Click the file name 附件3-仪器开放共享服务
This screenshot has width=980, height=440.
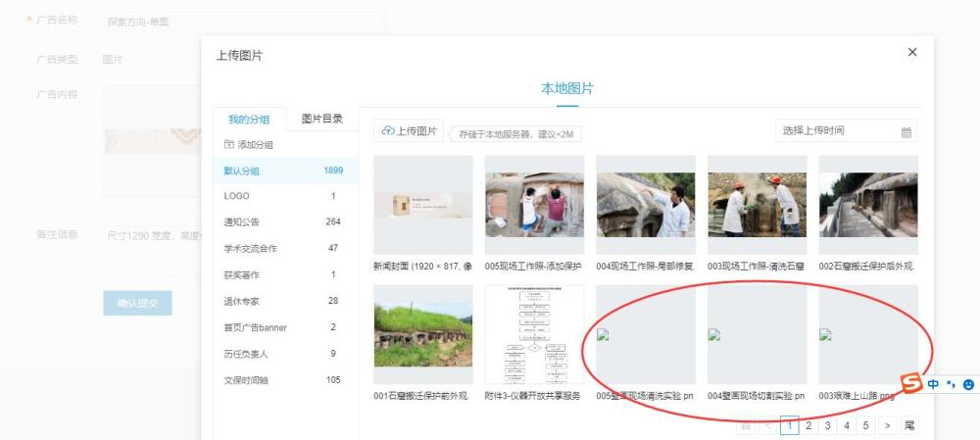[532, 396]
